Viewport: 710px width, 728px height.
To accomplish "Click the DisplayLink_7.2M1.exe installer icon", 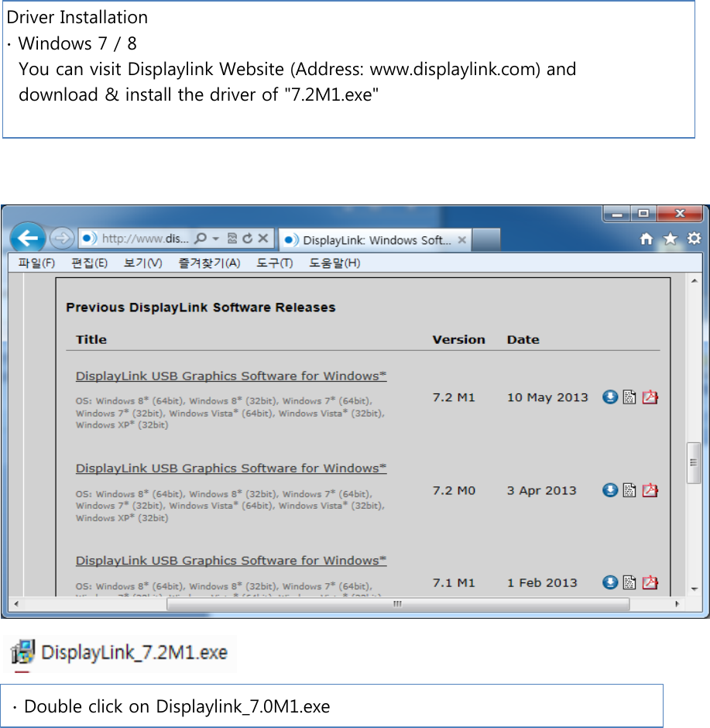I will (x=22, y=652).
